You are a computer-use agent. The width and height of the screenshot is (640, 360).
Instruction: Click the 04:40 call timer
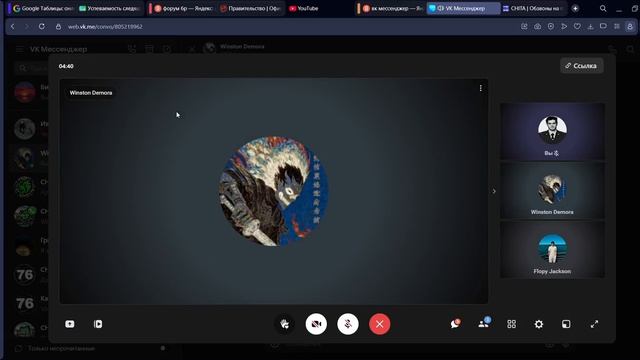[x=66, y=66]
